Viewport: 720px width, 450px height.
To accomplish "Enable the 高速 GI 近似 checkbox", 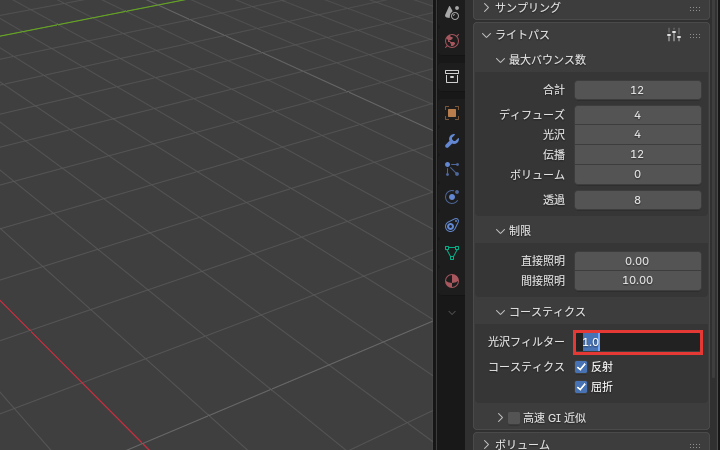I will 514,418.
